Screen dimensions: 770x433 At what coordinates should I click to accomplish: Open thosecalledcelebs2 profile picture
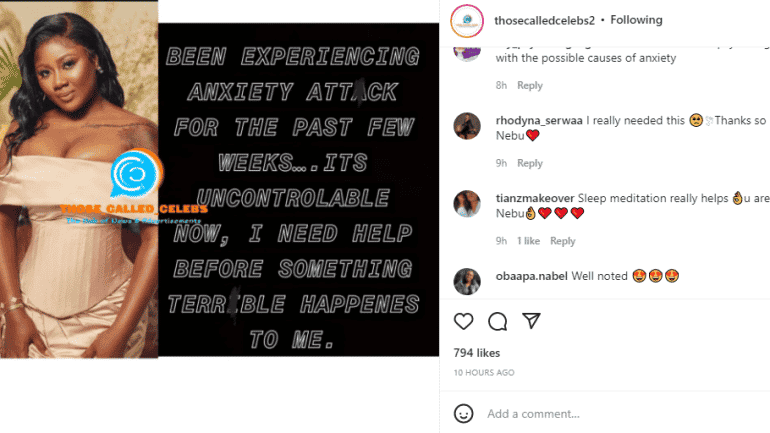tap(467, 21)
